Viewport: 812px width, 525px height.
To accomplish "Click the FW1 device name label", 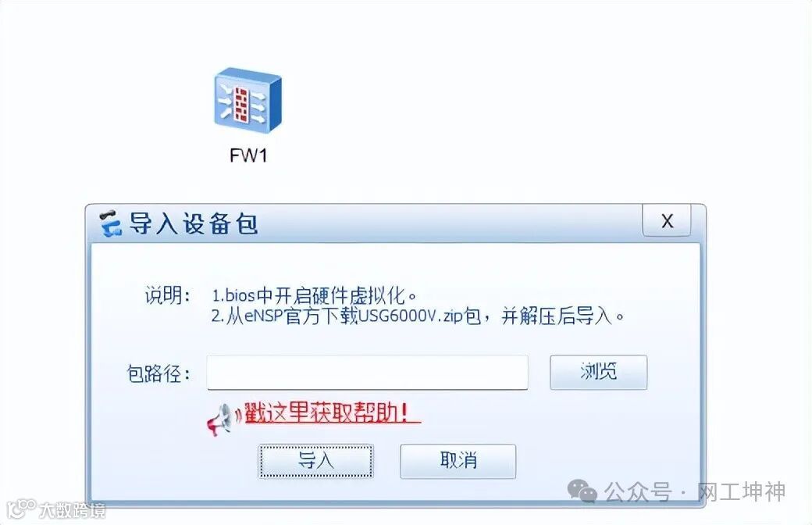I will pos(248,155).
